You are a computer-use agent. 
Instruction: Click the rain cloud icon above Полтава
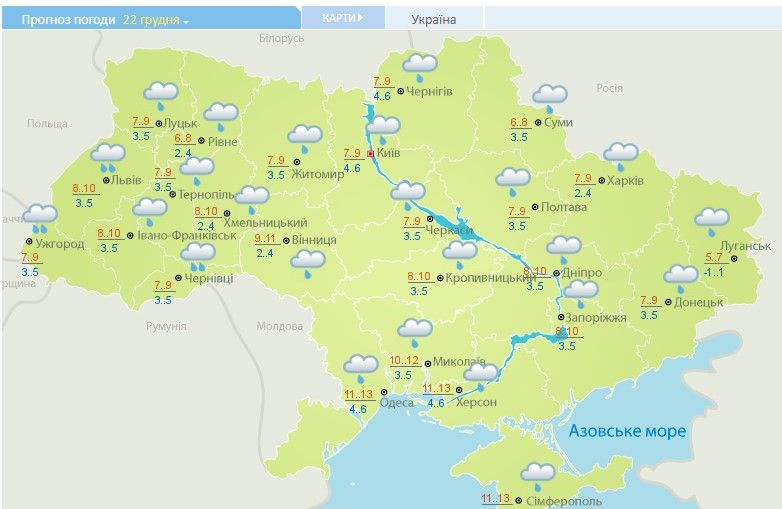(513, 182)
